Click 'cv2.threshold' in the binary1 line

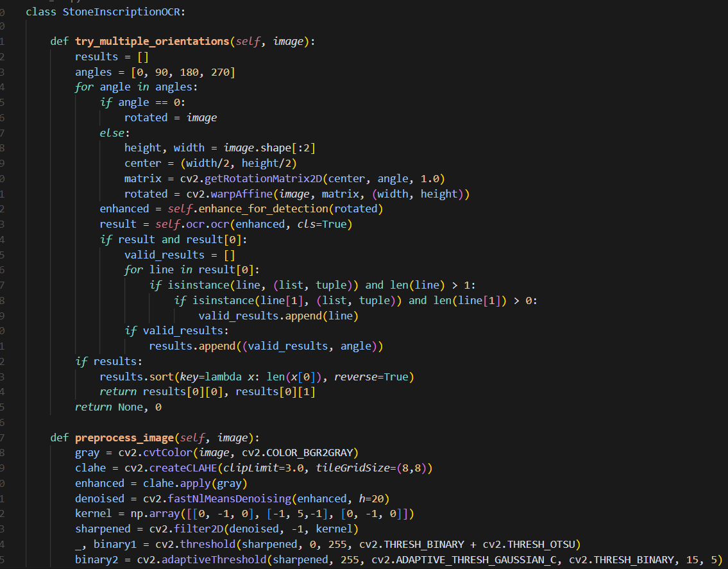click(196, 544)
